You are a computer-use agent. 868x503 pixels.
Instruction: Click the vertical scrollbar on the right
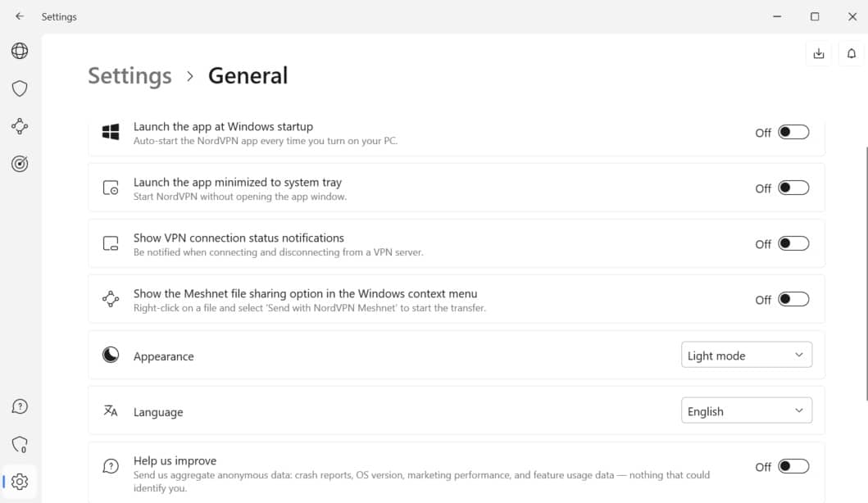tap(866, 274)
